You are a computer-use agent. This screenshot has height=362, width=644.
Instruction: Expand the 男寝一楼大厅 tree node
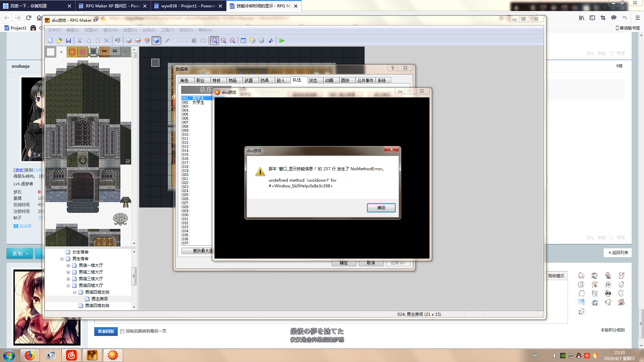[x=68, y=265]
